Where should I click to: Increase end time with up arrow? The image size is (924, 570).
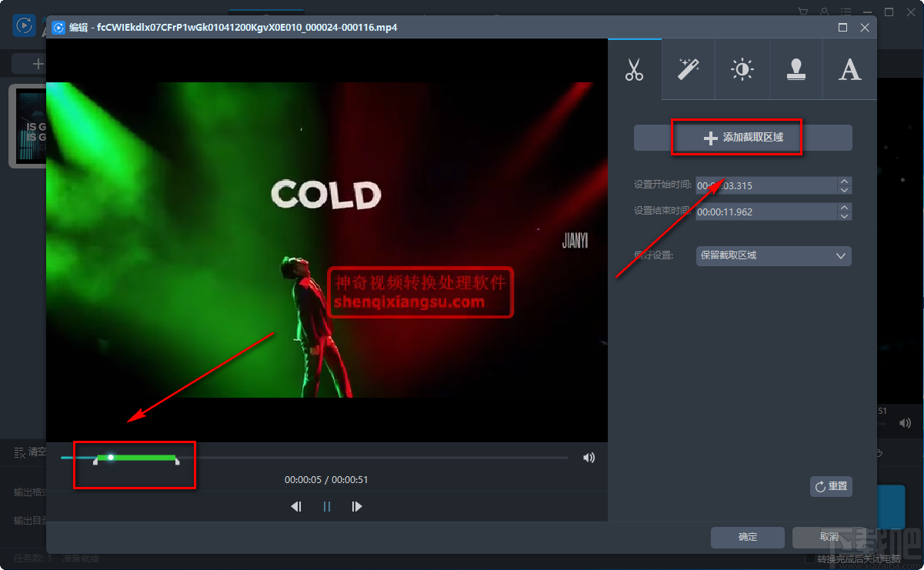[845, 208]
